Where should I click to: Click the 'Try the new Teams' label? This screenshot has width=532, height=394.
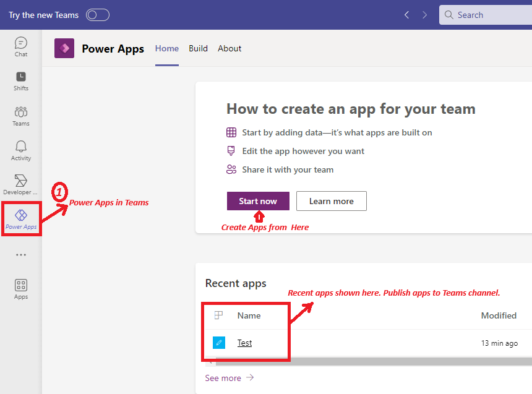(x=43, y=15)
